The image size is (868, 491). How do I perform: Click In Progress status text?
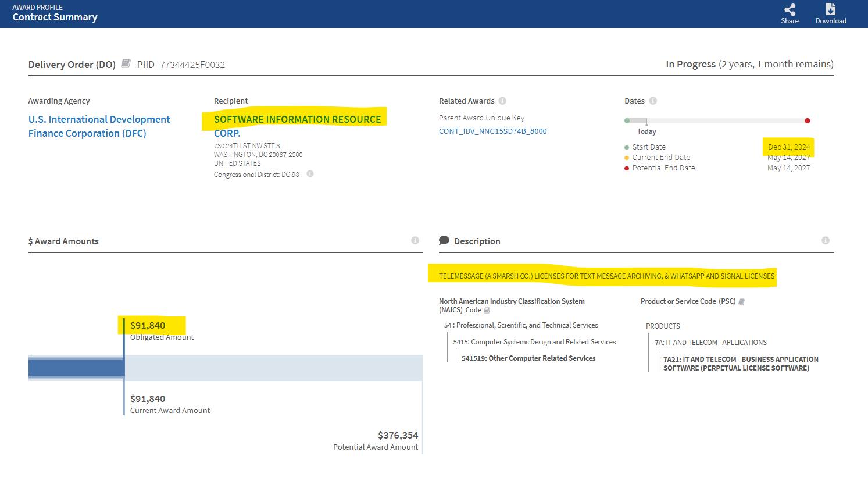(691, 64)
